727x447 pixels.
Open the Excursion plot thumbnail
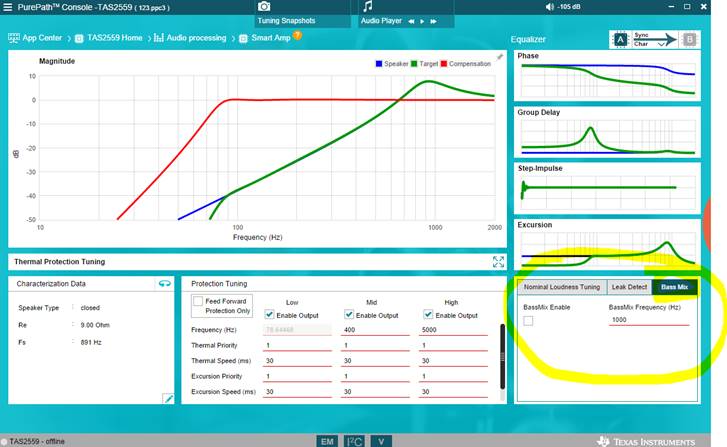[x=607, y=245]
